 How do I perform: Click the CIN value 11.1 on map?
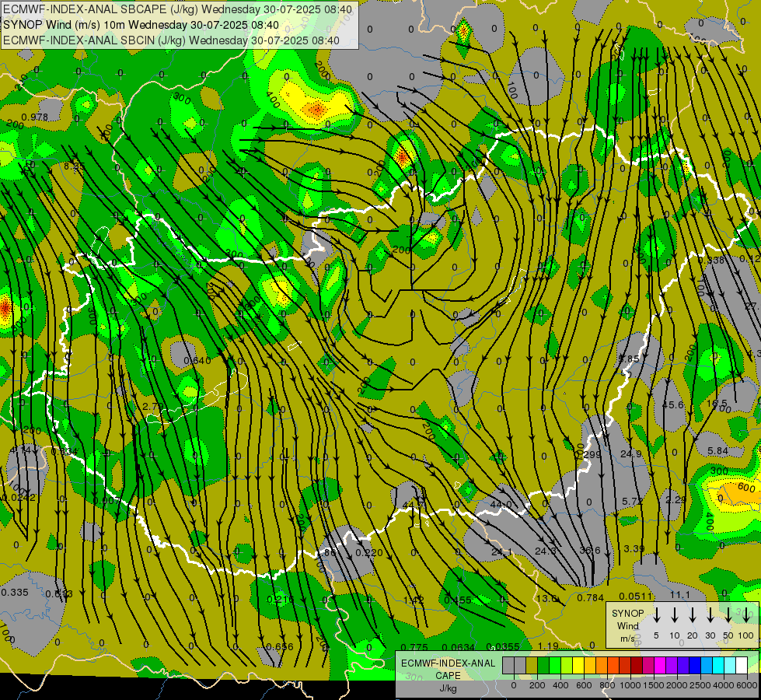click(680, 595)
